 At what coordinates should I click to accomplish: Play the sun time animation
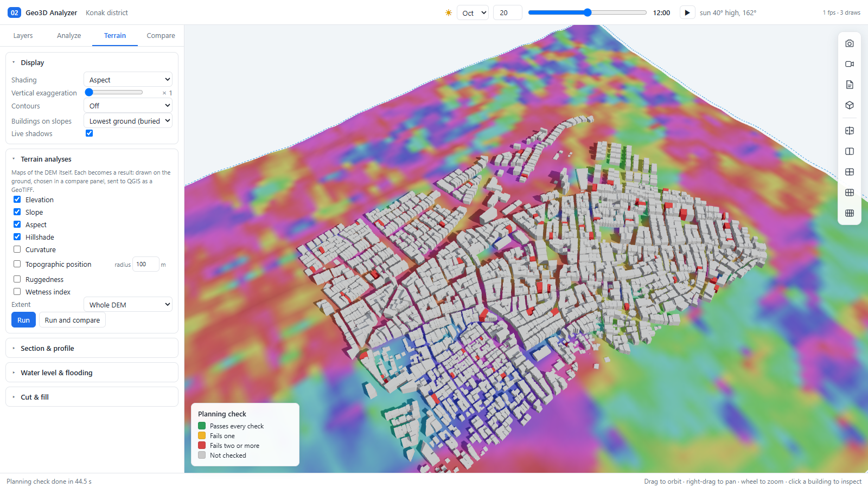tap(687, 12)
